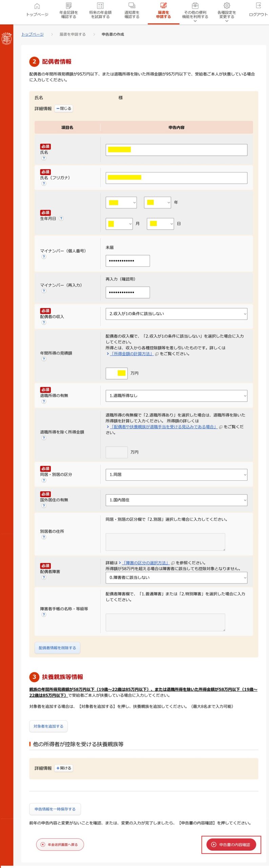Screen dimensions: 269x868
Task: Click help icon under 配偶者障害
Action: [x=44, y=577]
